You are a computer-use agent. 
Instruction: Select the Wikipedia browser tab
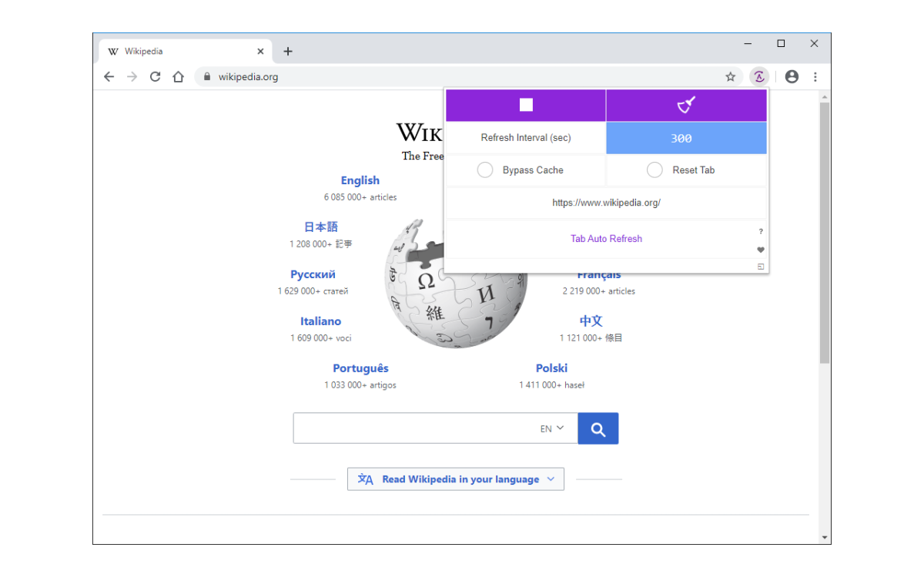point(177,52)
